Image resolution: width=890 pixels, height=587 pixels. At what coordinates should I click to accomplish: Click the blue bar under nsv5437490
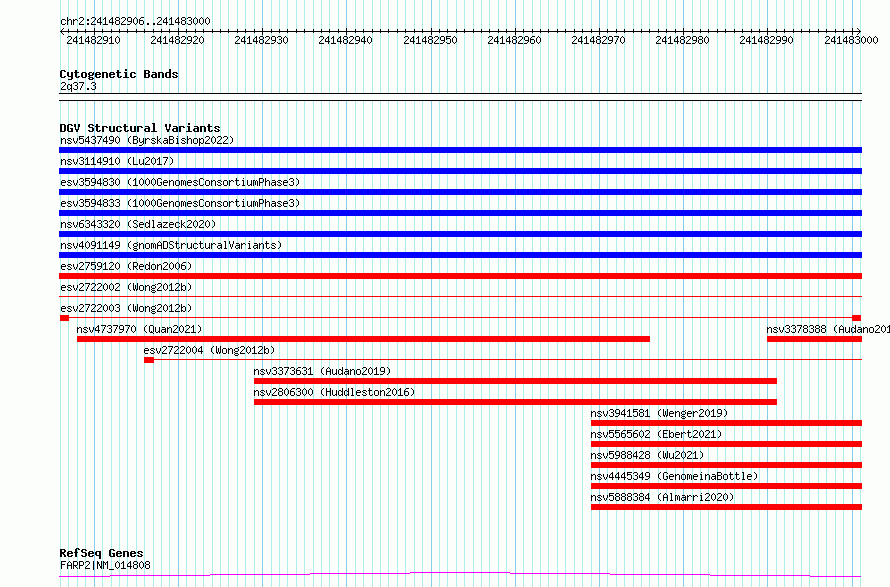[460, 150]
